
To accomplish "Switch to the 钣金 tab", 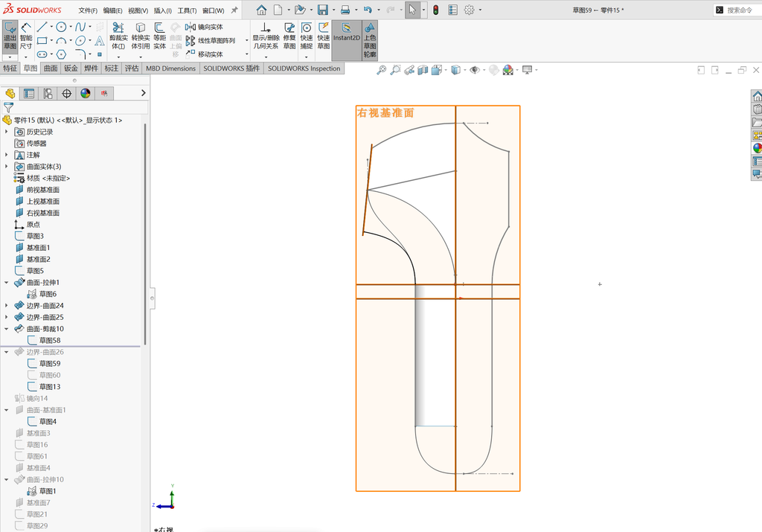I will (71, 68).
